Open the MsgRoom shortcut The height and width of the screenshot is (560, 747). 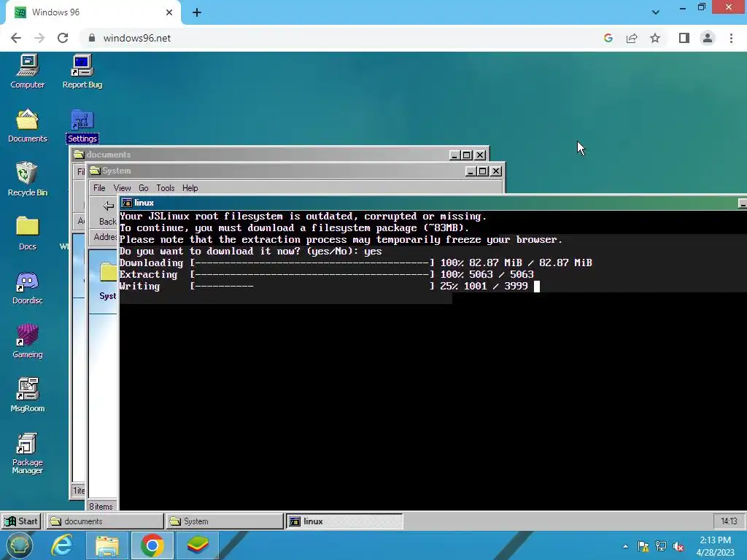click(x=27, y=395)
